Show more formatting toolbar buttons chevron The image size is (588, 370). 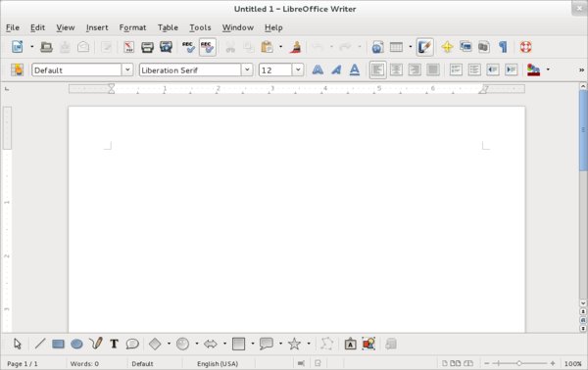click(x=581, y=70)
